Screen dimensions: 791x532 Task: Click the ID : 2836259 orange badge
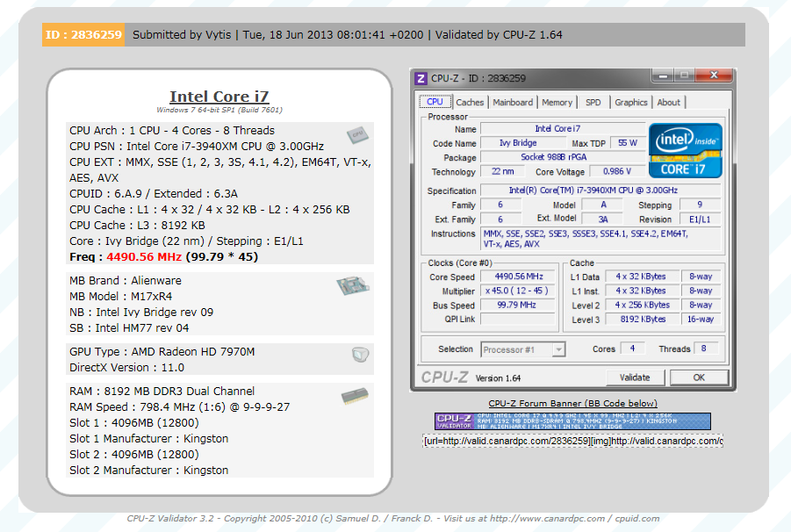(83, 35)
